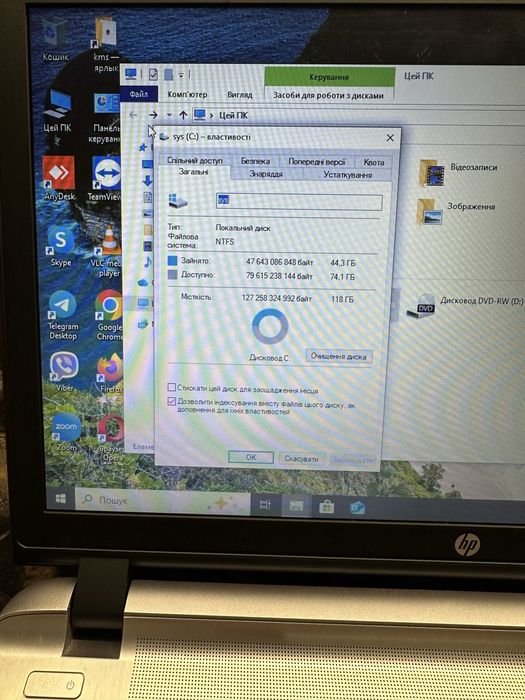Switch to Устаткування tab

coord(348,175)
